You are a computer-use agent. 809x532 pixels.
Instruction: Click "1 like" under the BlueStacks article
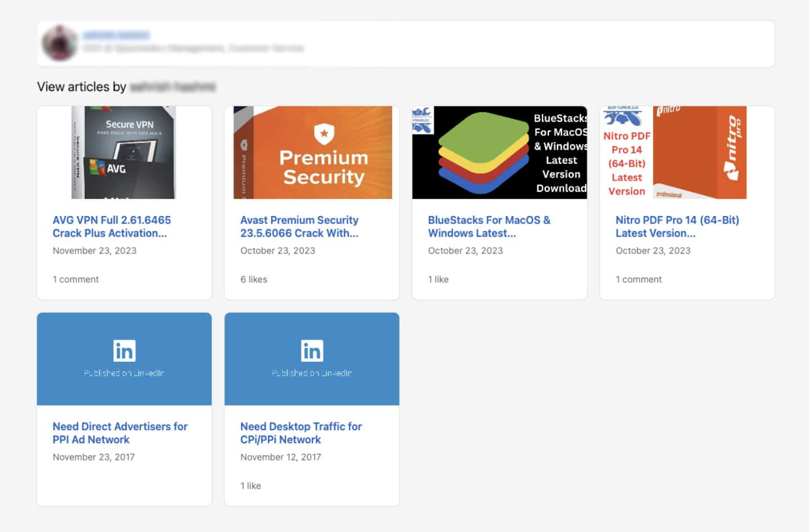point(438,279)
